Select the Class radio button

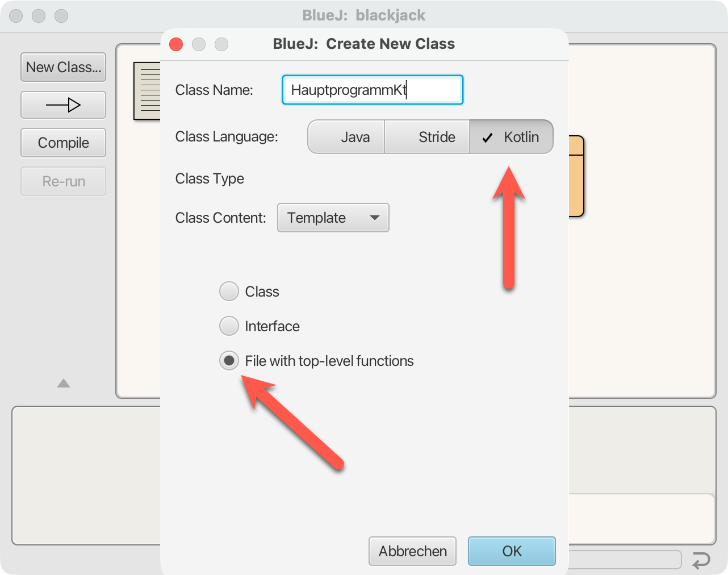tap(229, 291)
